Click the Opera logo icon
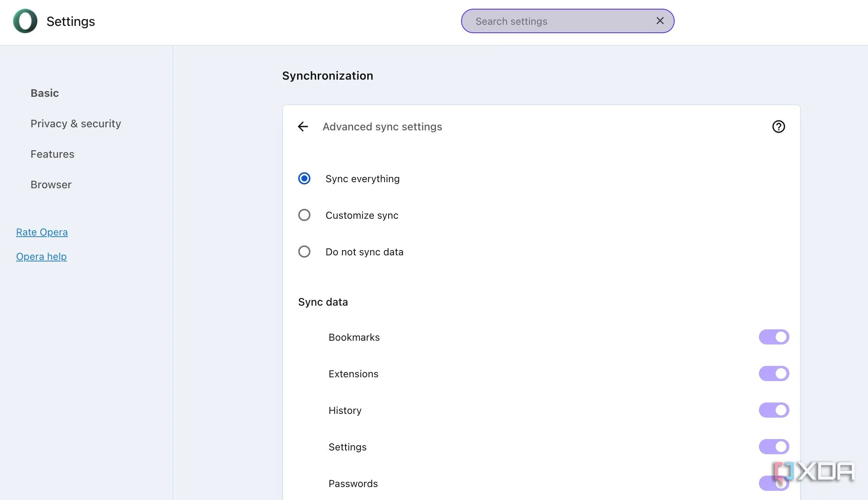Screen dimensions: 868x500 coord(25,21)
